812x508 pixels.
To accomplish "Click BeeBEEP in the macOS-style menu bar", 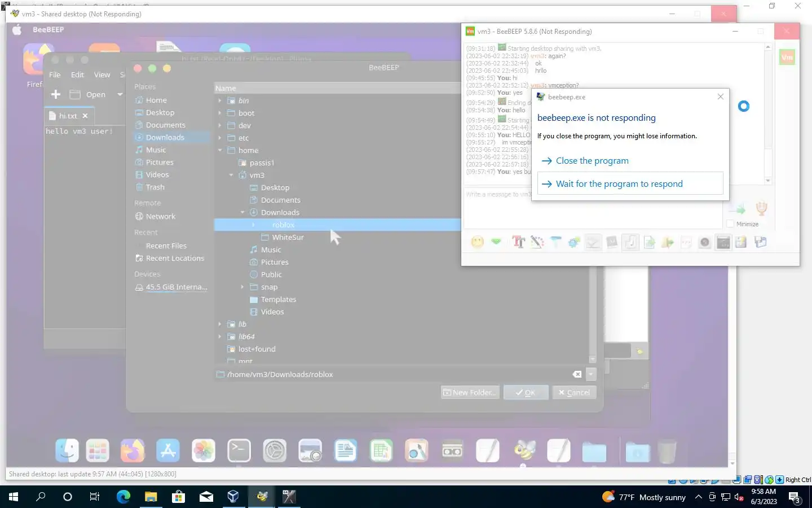I will [48, 29].
